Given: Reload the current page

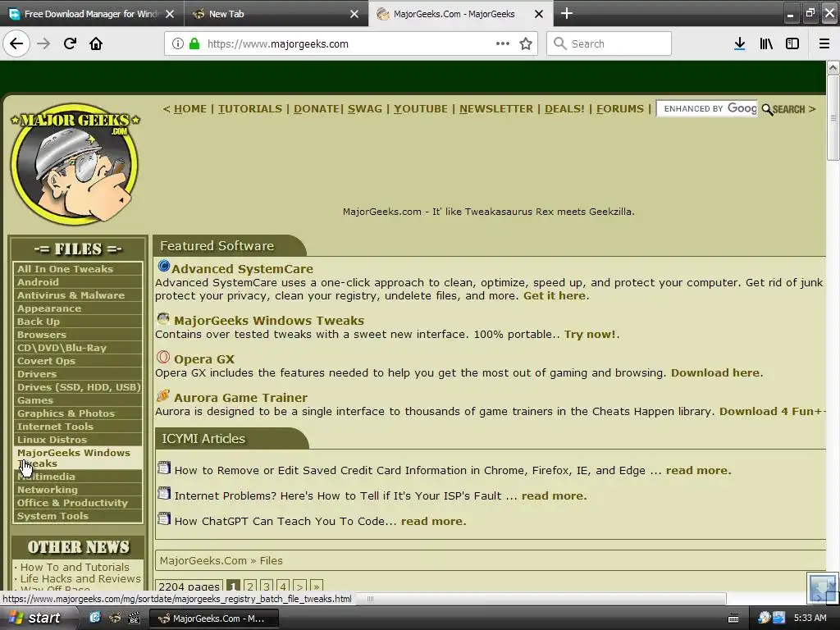Looking at the screenshot, I should (x=70, y=43).
